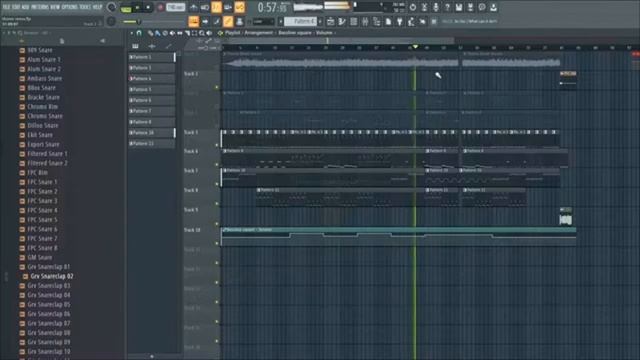
Task: Open the HELP menu
Action: (x=97, y=7)
